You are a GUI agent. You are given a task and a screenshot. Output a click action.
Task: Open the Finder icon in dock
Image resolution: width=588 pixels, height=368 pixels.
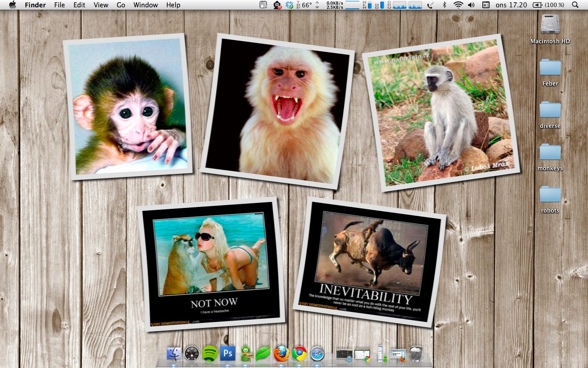tap(174, 354)
